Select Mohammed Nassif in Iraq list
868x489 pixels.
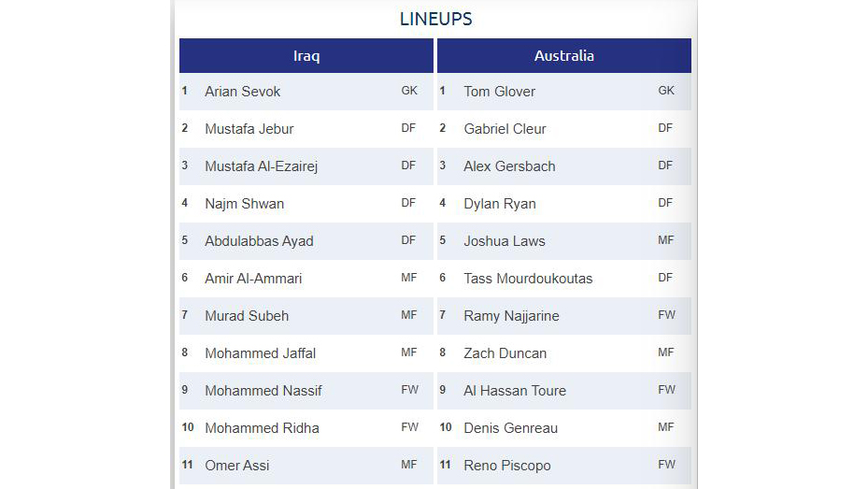pyautogui.click(x=263, y=391)
